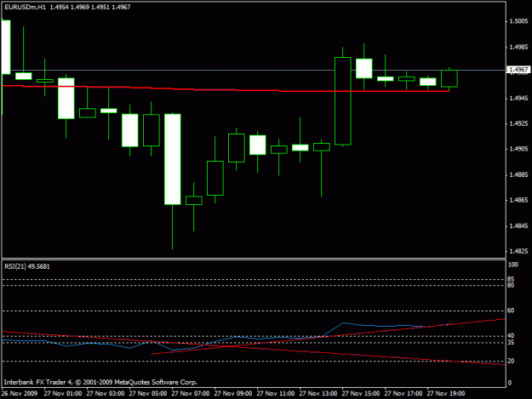The height and width of the screenshot is (399, 532).
Task: Click the RSI level label 40
Action: coord(511,335)
